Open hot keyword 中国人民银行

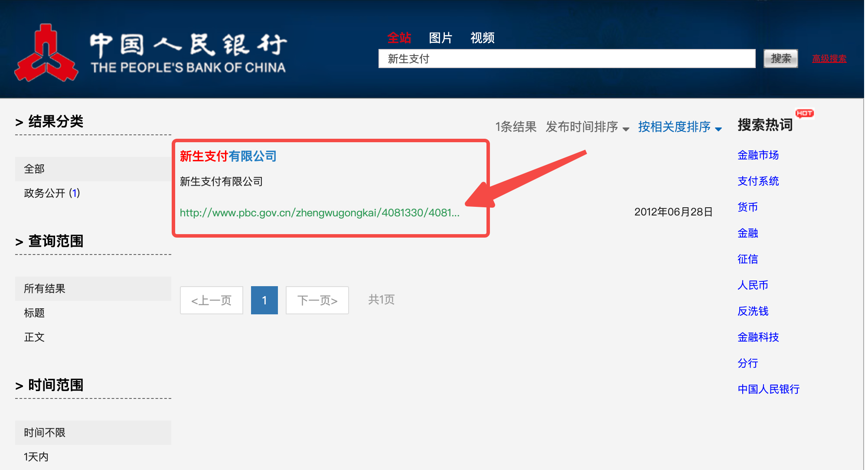769,389
